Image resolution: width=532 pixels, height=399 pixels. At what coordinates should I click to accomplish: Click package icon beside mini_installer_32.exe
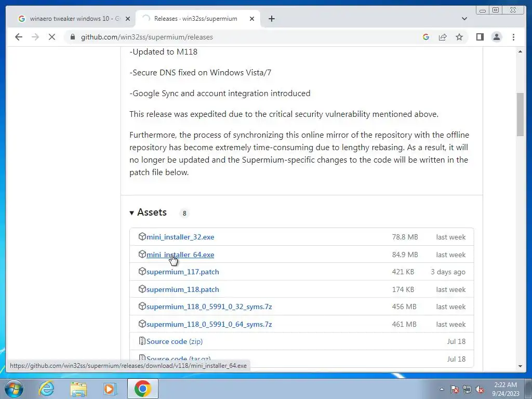(x=142, y=236)
